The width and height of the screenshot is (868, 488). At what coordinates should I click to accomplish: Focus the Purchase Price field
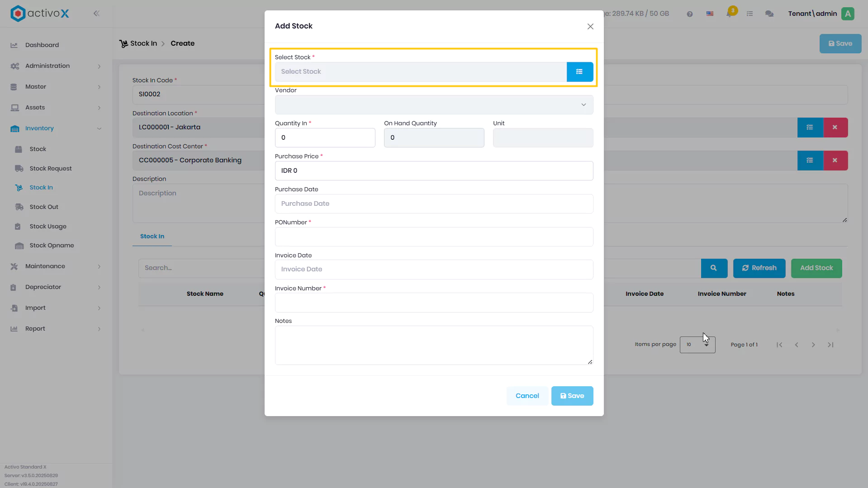pyautogui.click(x=434, y=171)
